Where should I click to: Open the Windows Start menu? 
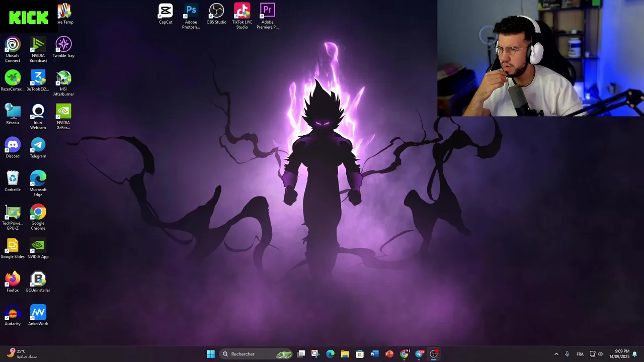pos(211,354)
